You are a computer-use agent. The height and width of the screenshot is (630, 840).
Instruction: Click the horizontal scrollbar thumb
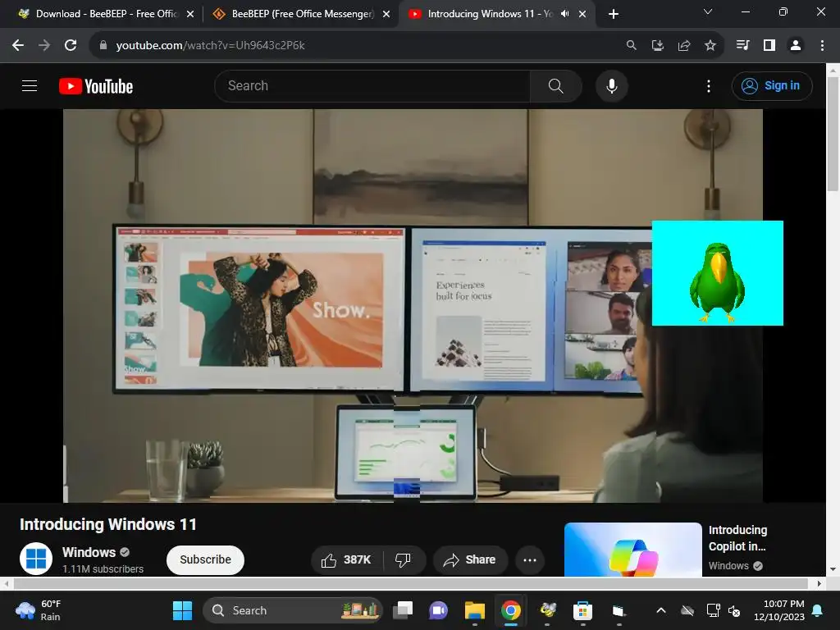410,583
